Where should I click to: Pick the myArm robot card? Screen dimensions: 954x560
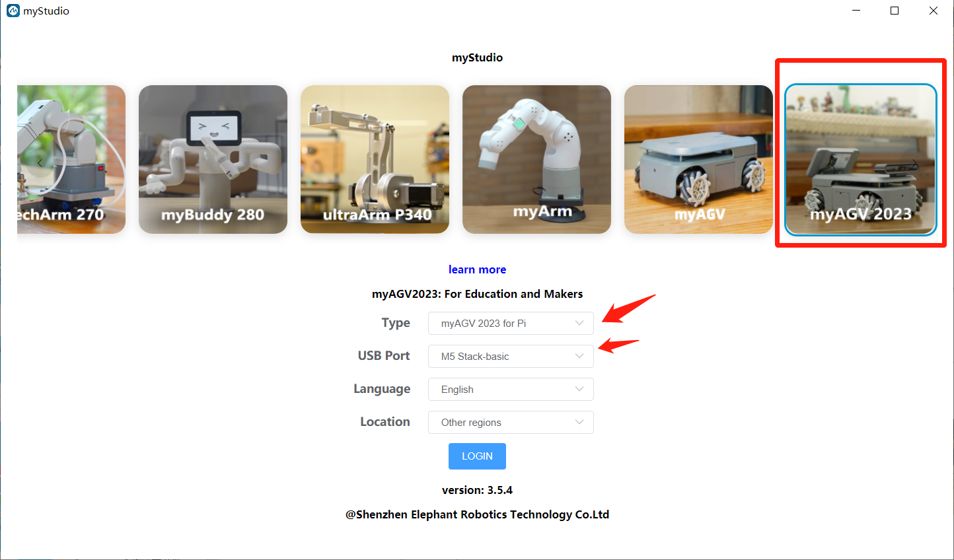536,159
